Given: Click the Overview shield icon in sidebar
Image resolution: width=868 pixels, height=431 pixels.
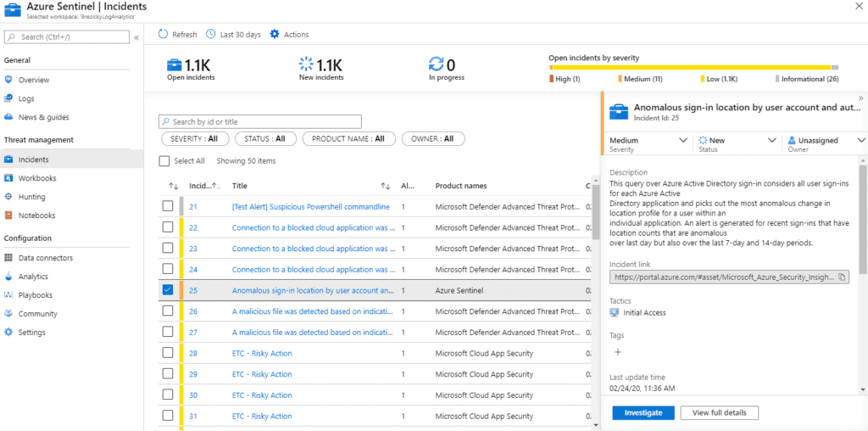Looking at the screenshot, I should (x=8, y=80).
